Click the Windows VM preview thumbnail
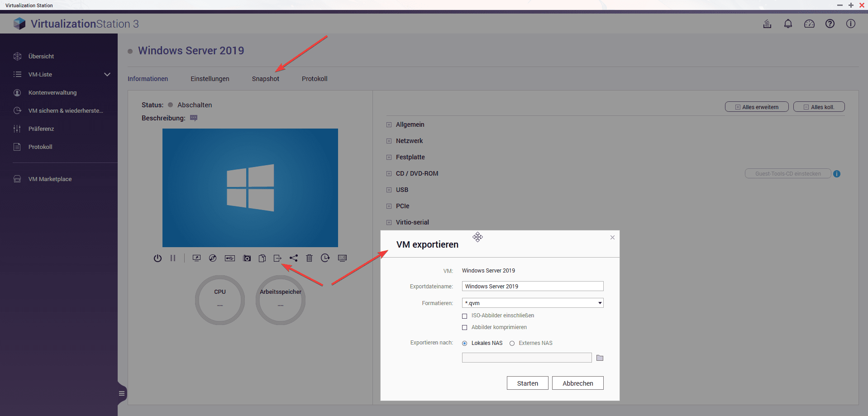This screenshot has width=868, height=416. click(250, 188)
